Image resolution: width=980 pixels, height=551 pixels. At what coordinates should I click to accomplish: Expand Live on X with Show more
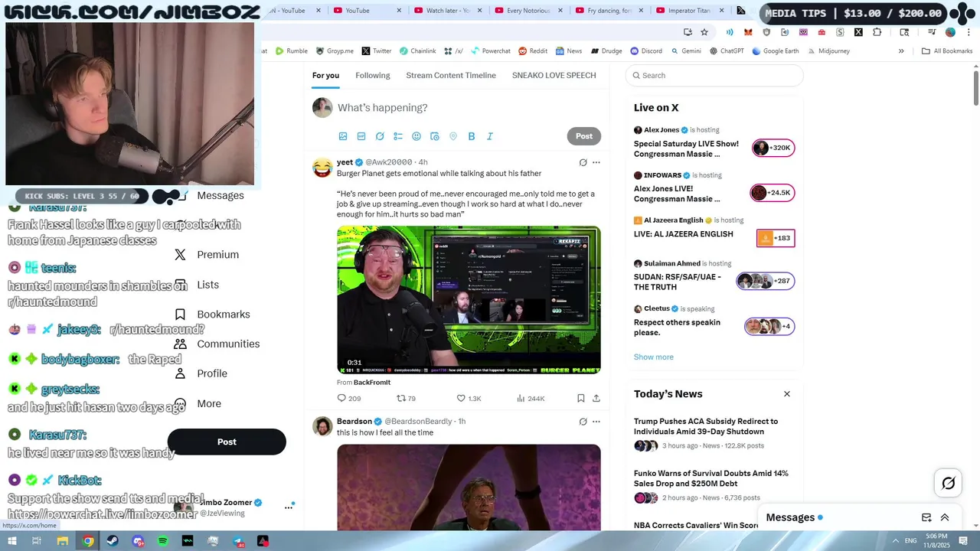(653, 357)
